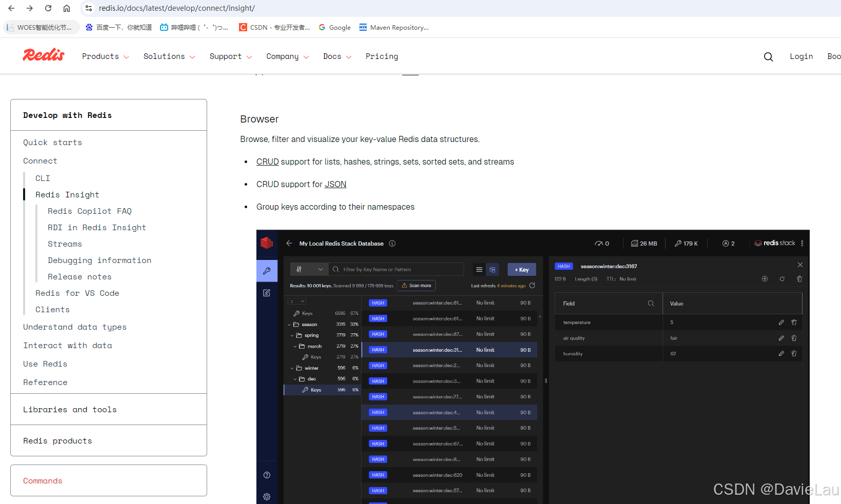Click the Redis Insight cube logo in the screenshot
The width and height of the screenshot is (841, 504).
[267, 243]
